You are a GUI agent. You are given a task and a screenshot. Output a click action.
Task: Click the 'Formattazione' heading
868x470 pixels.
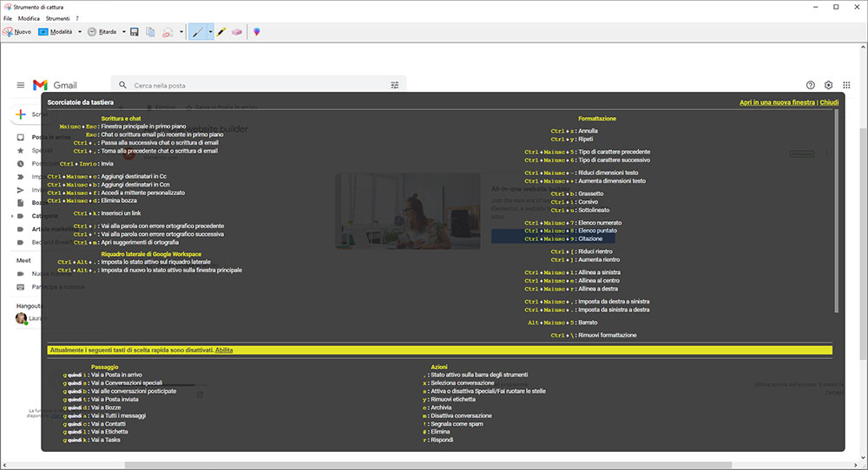(597, 118)
